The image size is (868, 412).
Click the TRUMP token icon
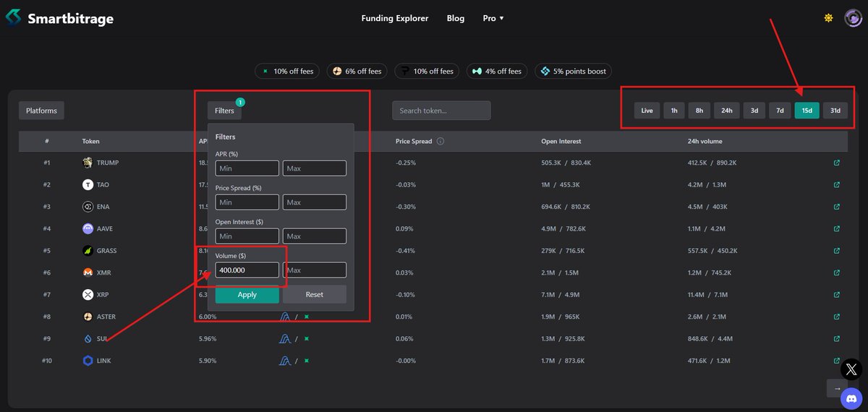(88, 163)
